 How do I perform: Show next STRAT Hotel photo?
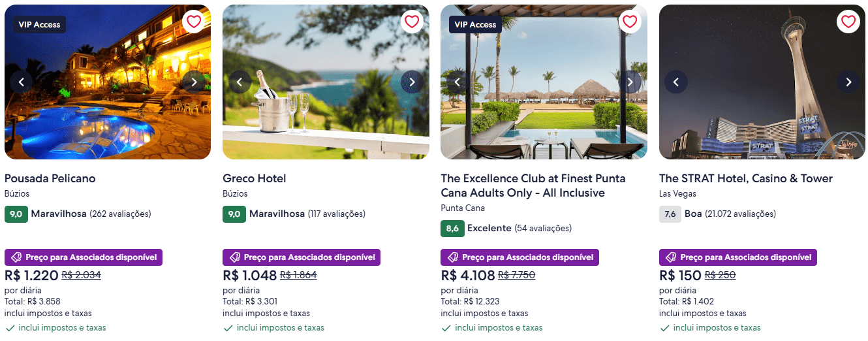(x=848, y=82)
